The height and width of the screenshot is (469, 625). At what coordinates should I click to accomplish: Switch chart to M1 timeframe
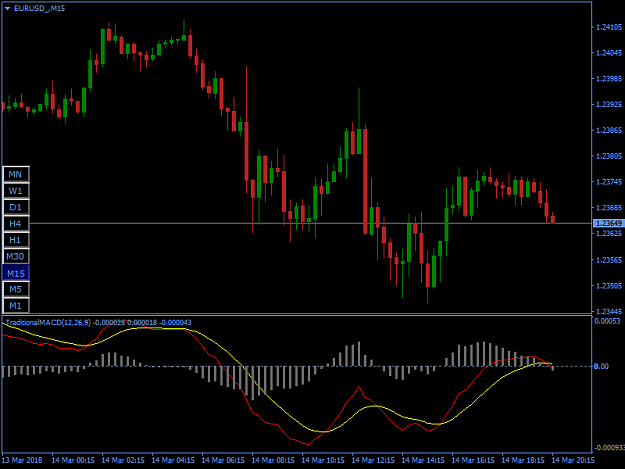[16, 306]
